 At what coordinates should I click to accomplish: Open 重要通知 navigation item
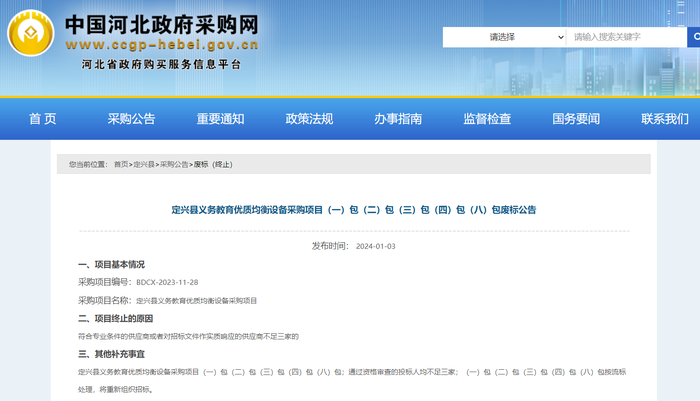(221, 119)
